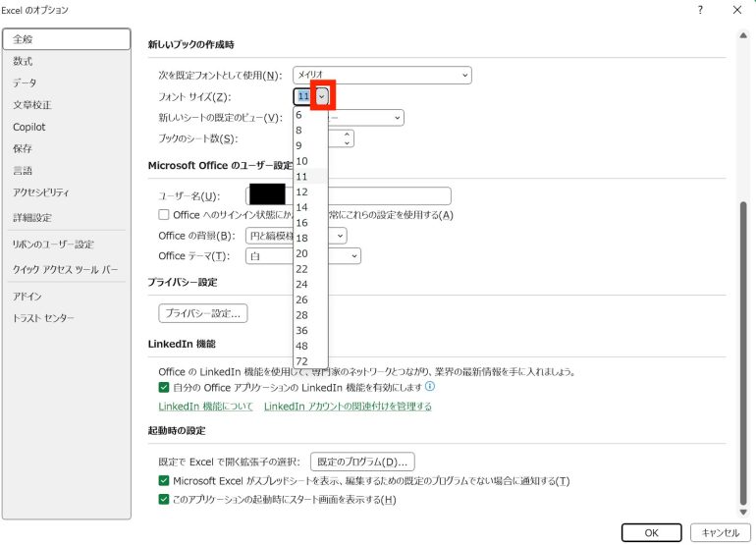Uncheck the LinkedIn features checkbox
Image resolution: width=756 pixels, height=545 pixels.
(x=164, y=388)
